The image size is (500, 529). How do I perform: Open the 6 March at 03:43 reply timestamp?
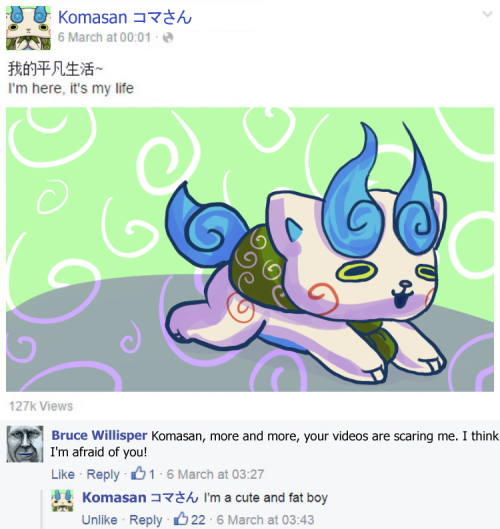(x=265, y=520)
